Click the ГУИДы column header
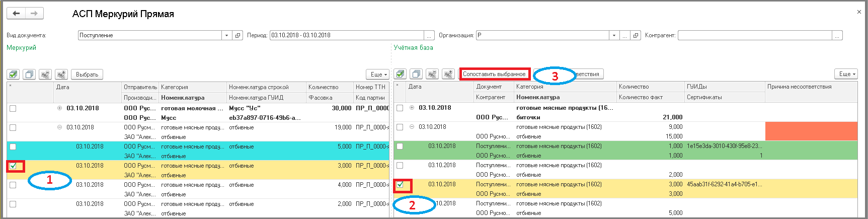Viewport: 868px width, 219px height. point(725,87)
